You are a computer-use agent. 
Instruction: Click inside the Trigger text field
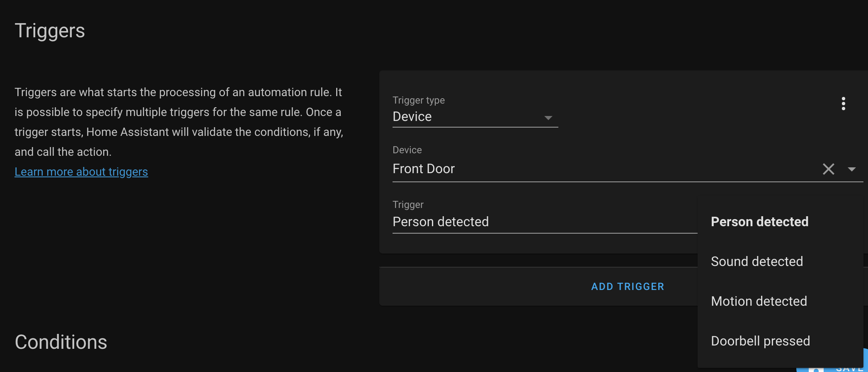(x=497, y=222)
